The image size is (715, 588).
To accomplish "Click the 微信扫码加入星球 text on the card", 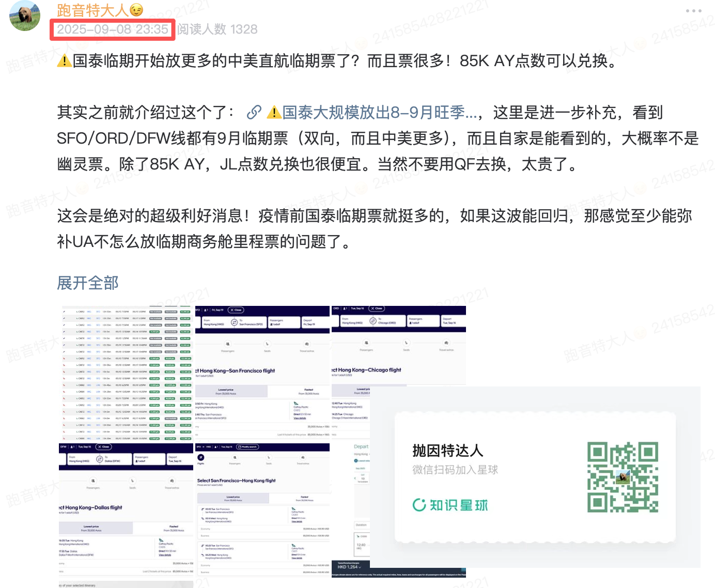I will [x=455, y=470].
